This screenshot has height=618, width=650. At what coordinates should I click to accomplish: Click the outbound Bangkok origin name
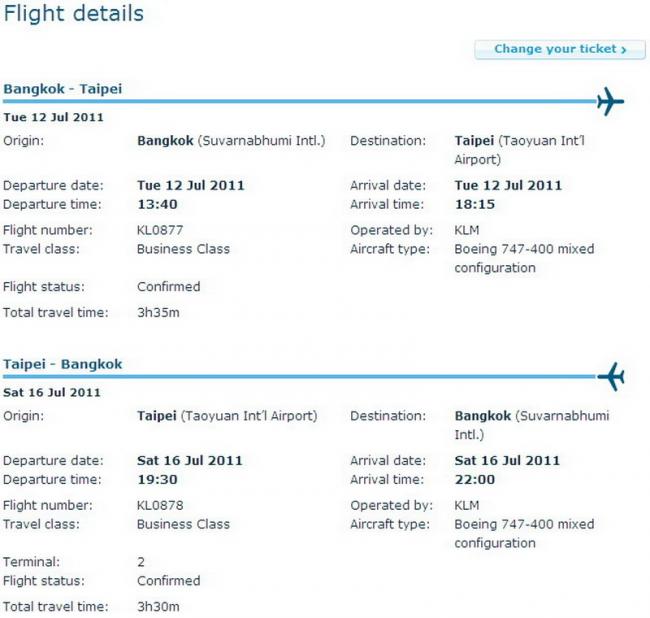[x=165, y=141]
